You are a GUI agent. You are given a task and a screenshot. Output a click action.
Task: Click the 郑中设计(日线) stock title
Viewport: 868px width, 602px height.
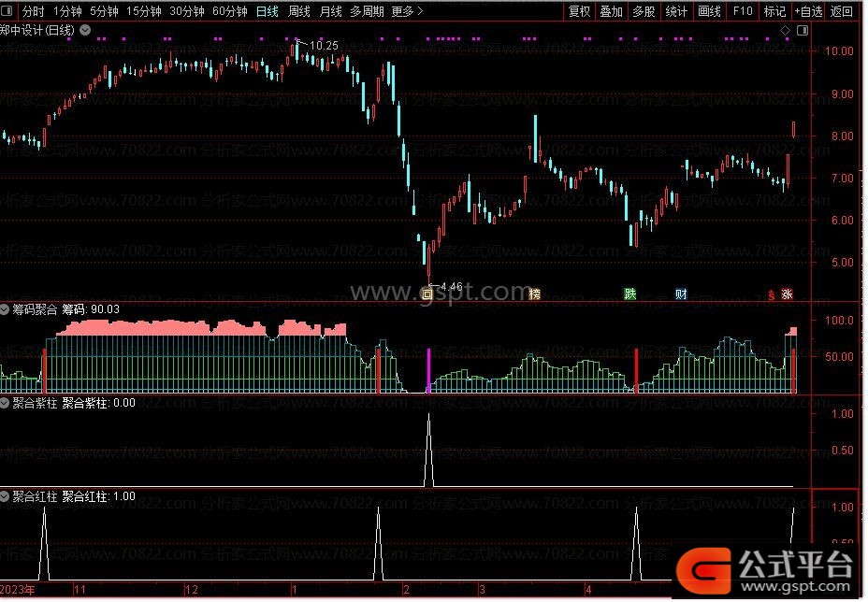coord(37,30)
